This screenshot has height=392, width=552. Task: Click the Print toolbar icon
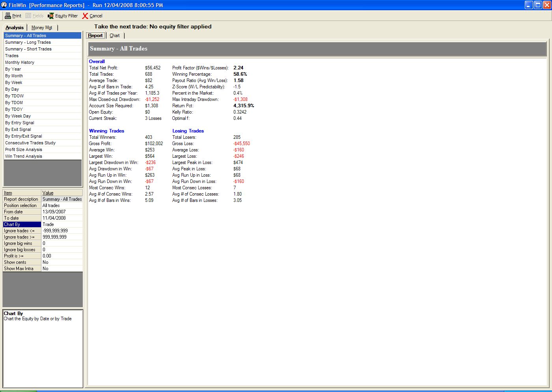7,16
